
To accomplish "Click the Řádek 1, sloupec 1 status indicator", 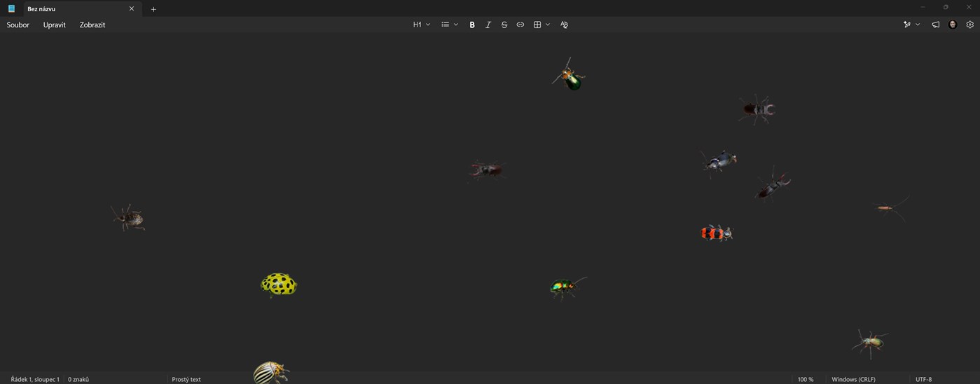I will 35,379.
